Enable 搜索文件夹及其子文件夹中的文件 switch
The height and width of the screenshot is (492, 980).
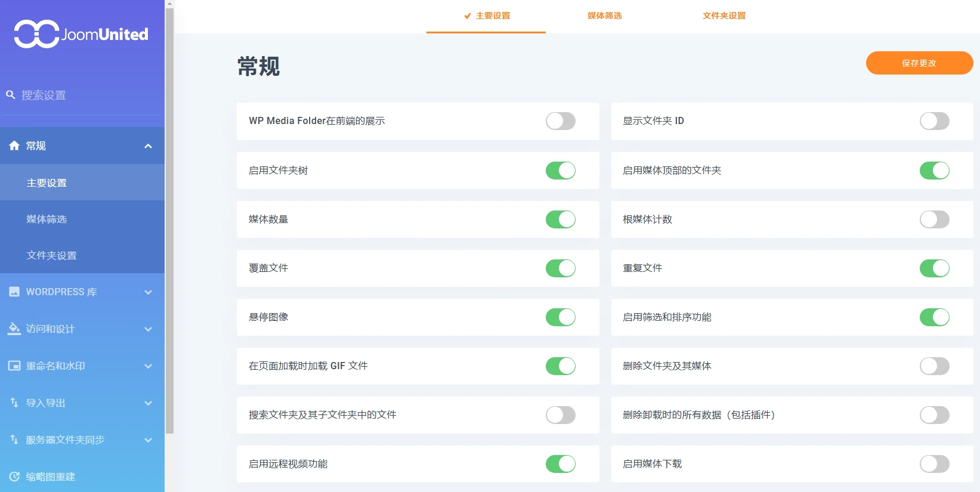[561, 415]
